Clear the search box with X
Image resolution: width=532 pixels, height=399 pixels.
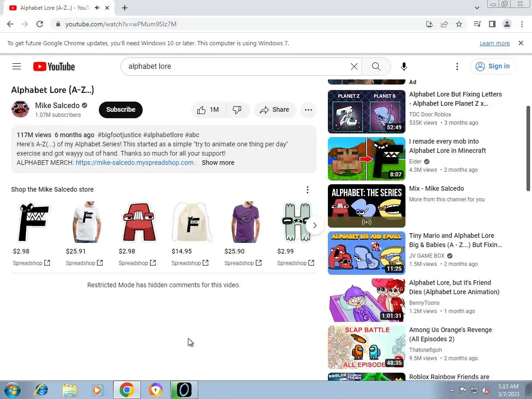[354, 66]
